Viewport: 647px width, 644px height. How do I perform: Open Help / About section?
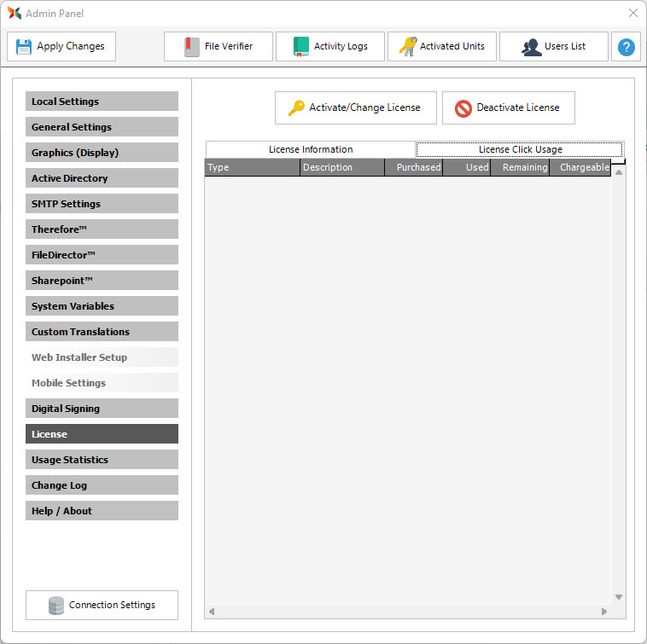[102, 510]
